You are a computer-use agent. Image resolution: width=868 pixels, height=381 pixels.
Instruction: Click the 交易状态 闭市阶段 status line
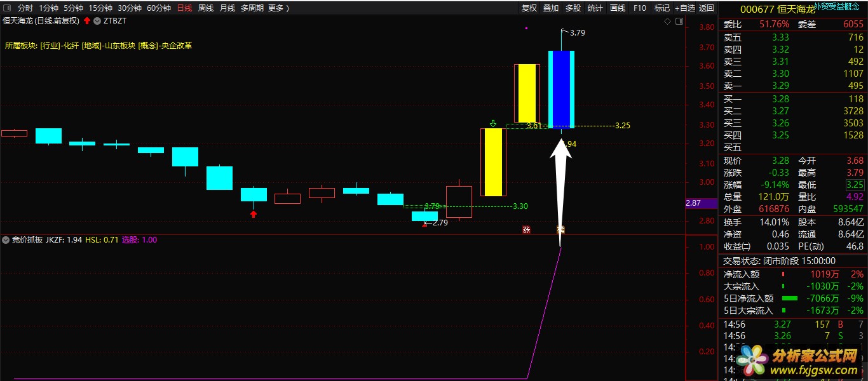(x=780, y=261)
